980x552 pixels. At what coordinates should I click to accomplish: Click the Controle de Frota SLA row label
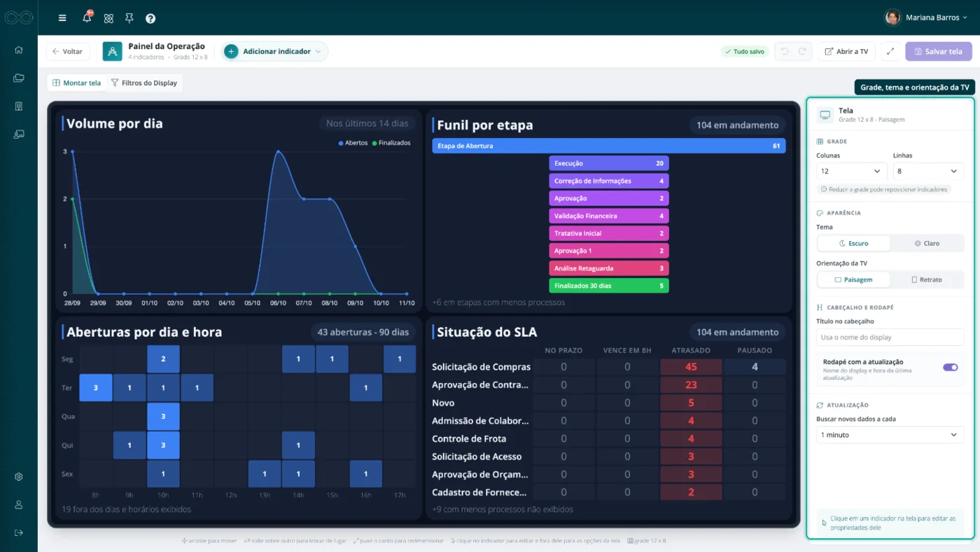click(x=469, y=439)
